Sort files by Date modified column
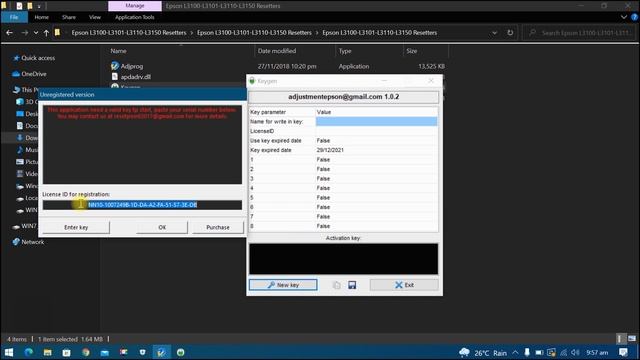This screenshot has height=360, width=640. point(277,51)
